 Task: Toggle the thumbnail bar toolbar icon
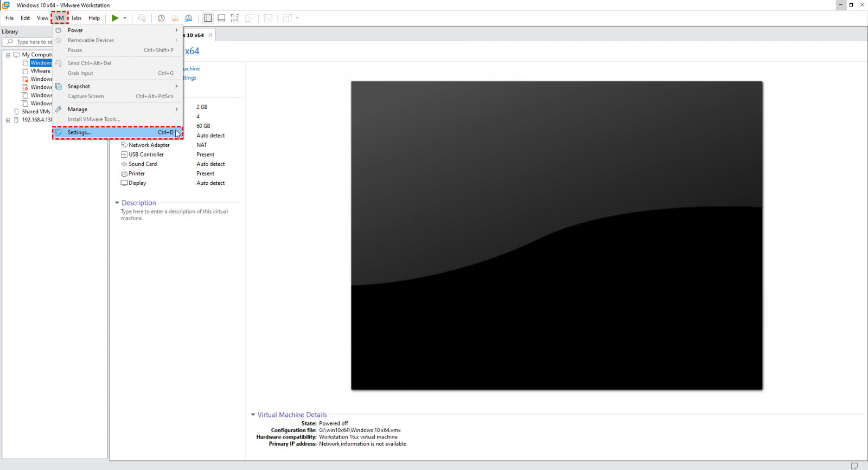click(221, 18)
